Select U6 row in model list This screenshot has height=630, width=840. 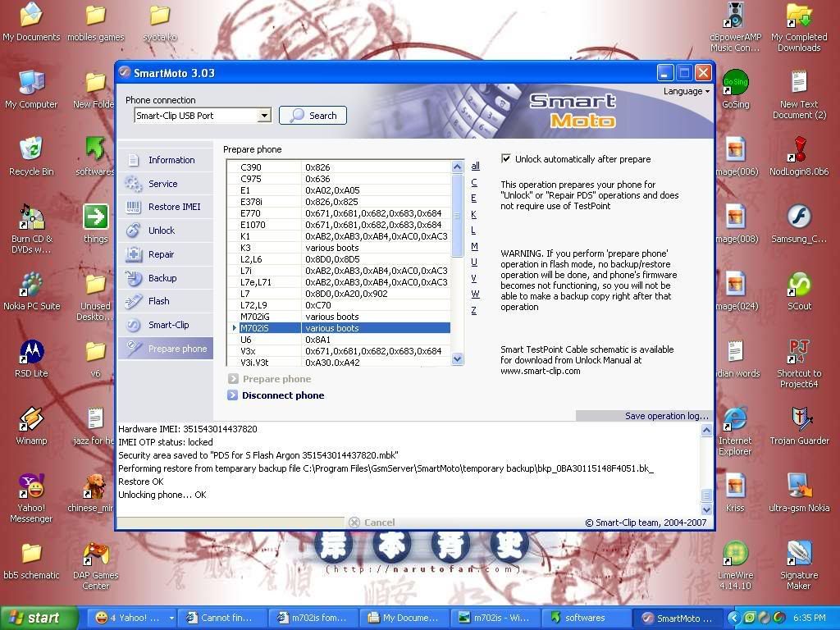click(x=339, y=340)
